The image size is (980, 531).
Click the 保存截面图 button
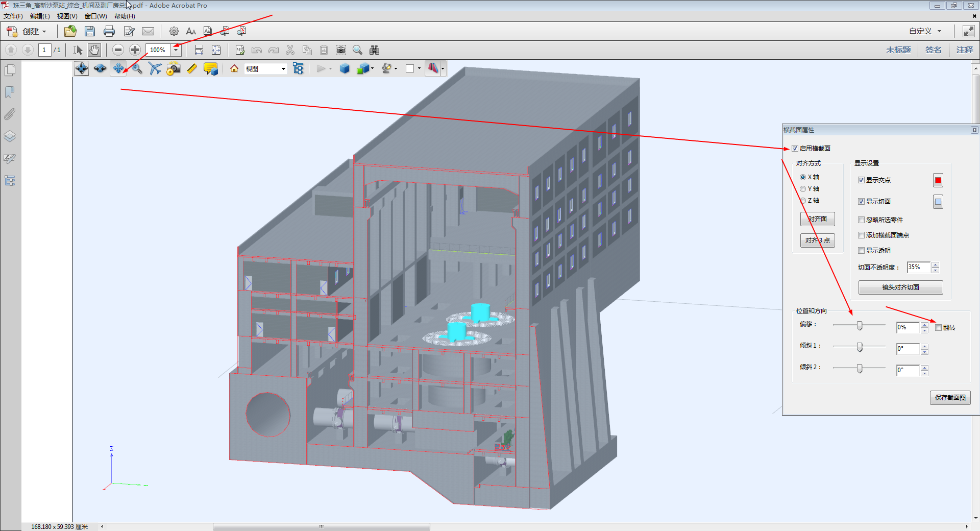[x=950, y=398]
